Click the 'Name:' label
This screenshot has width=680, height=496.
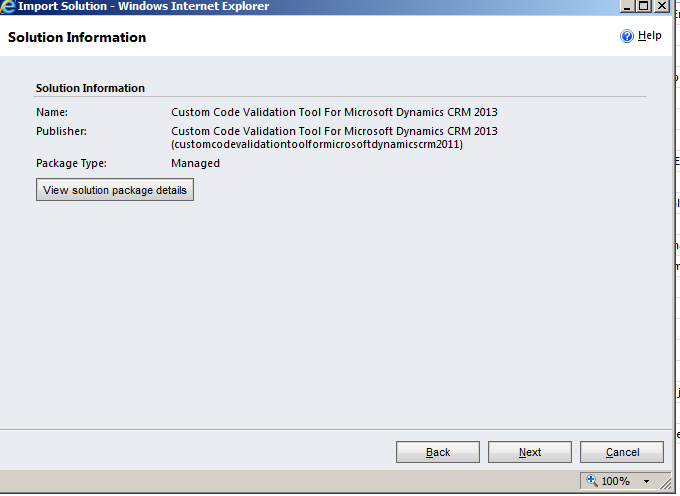tap(52, 112)
